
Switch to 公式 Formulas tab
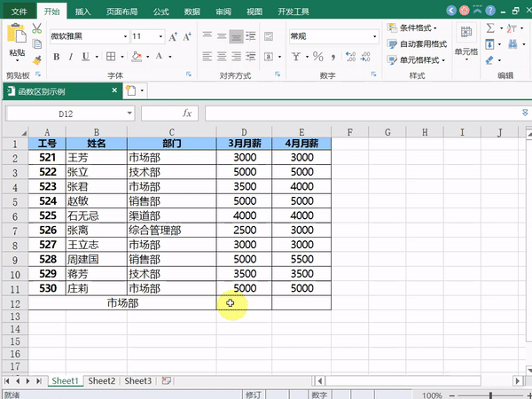[160, 12]
